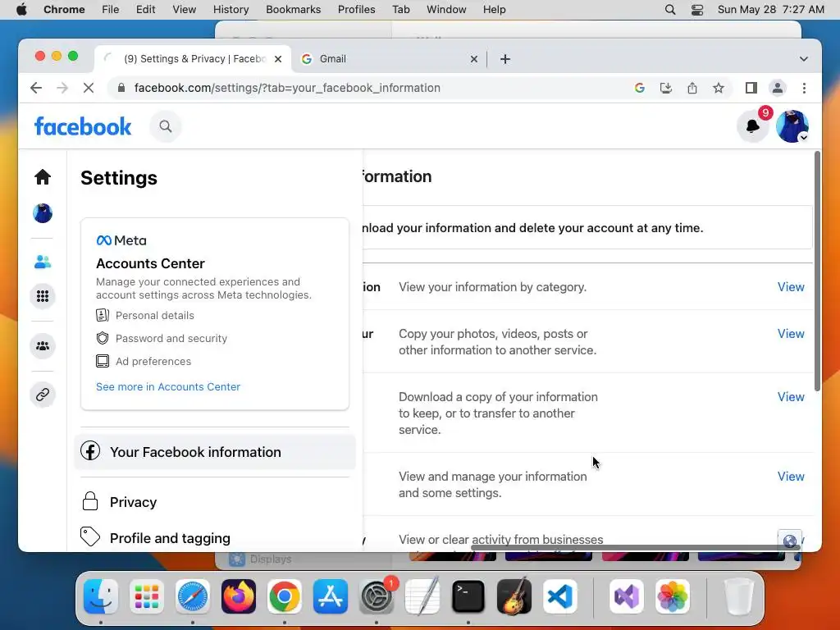Viewport: 840px width, 630px height.
Task: Click View for managing your information
Action: click(791, 477)
